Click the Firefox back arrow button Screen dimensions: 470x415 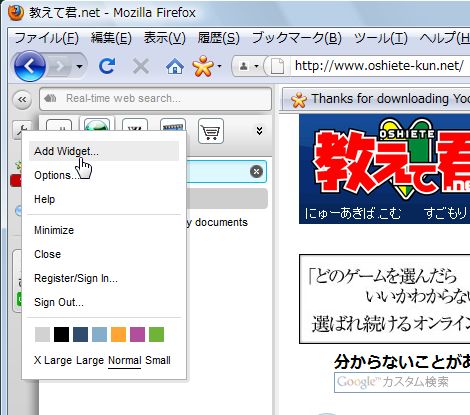30,66
